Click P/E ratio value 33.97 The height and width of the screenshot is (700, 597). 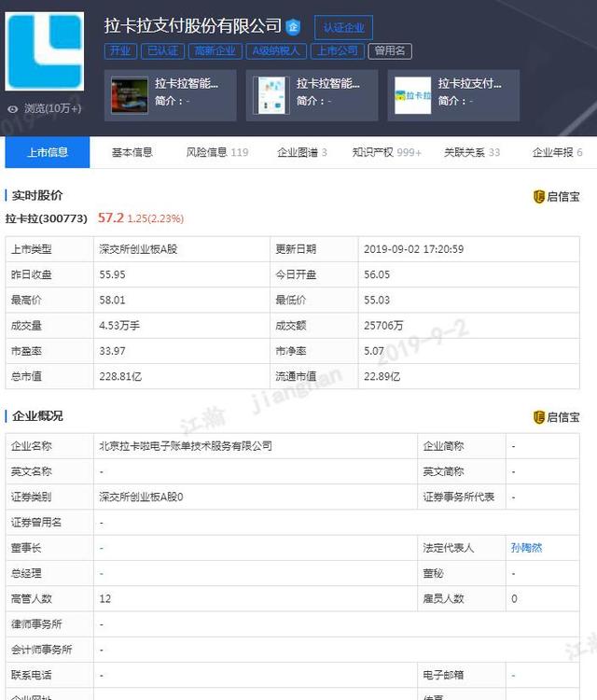[x=113, y=351]
